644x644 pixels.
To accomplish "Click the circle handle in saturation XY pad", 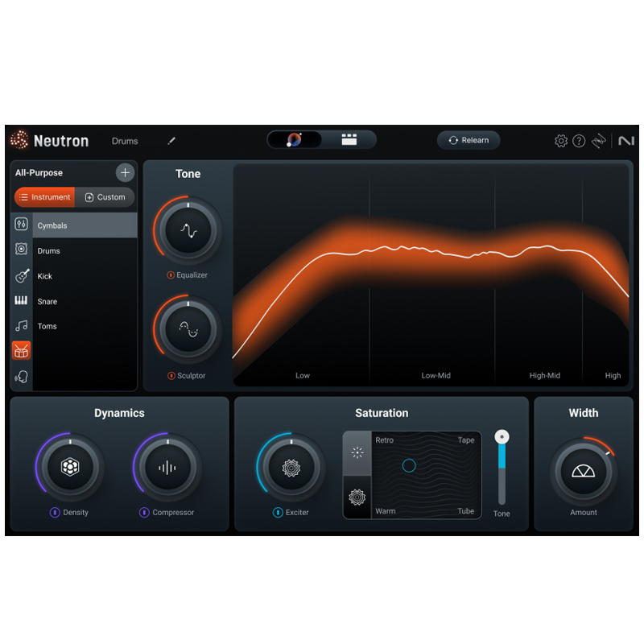I will pyautogui.click(x=409, y=465).
